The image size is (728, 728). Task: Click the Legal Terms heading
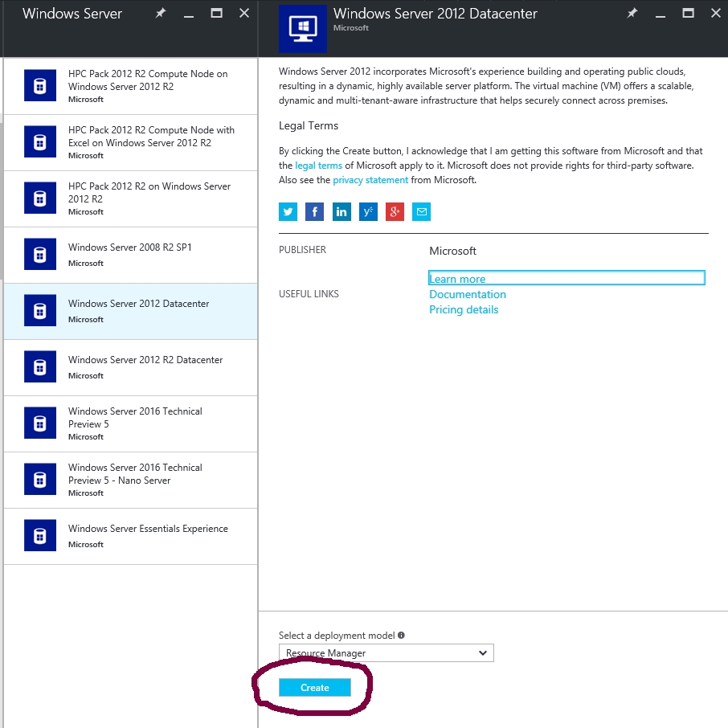tap(309, 126)
